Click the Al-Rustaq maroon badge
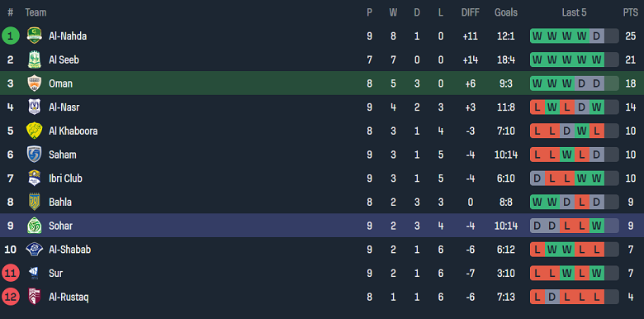 coord(34,297)
